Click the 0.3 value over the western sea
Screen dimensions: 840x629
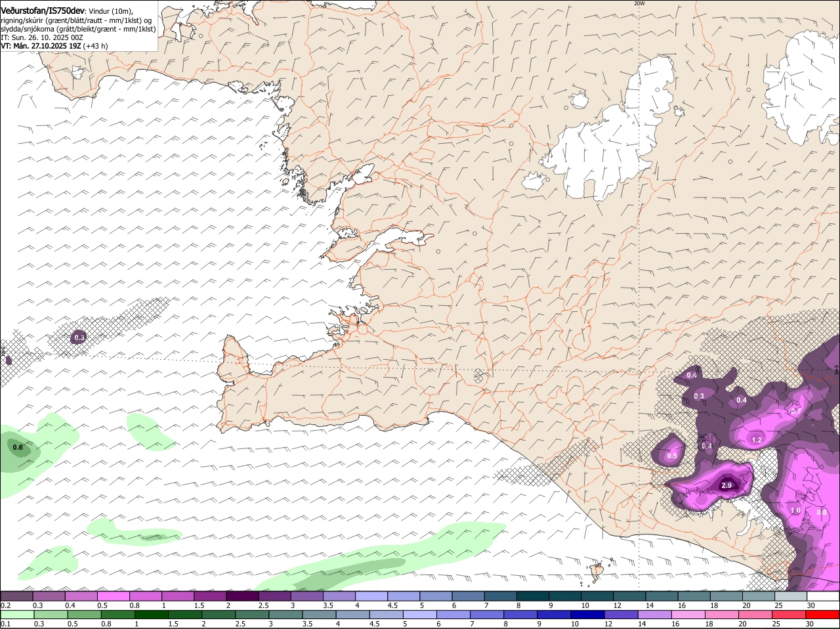[79, 337]
